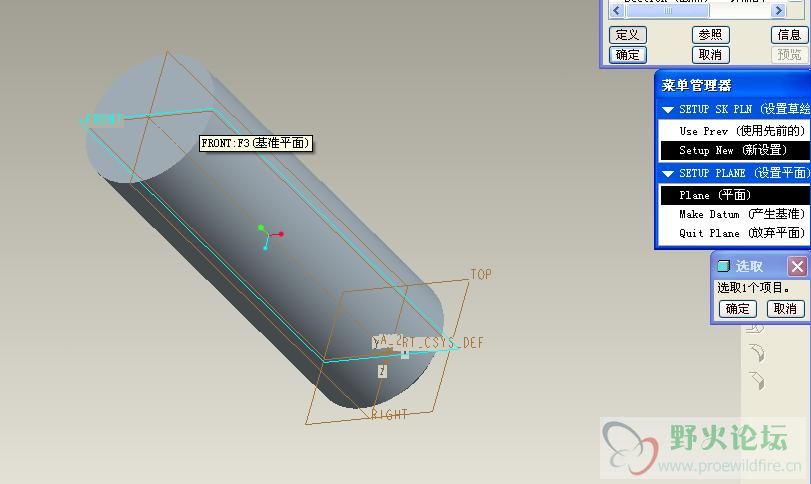Screen dimensions: 811x484
Task: Click the 选取1个项目 prompt text
Action: (753, 288)
